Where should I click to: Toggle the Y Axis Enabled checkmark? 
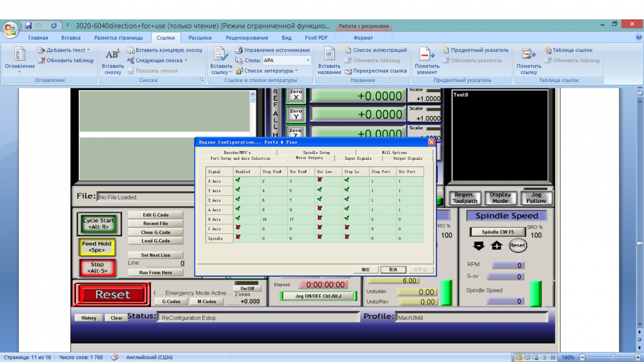tap(238, 190)
